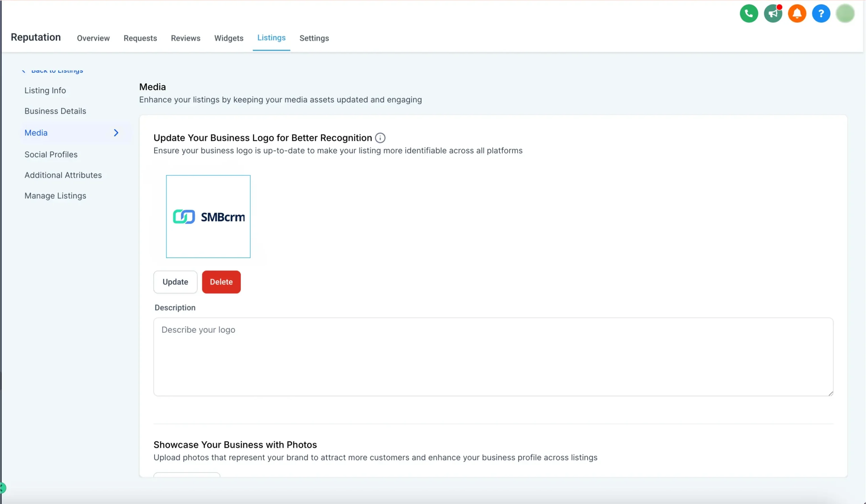866x504 pixels.
Task: Go to the Settings tab
Action: tap(314, 38)
